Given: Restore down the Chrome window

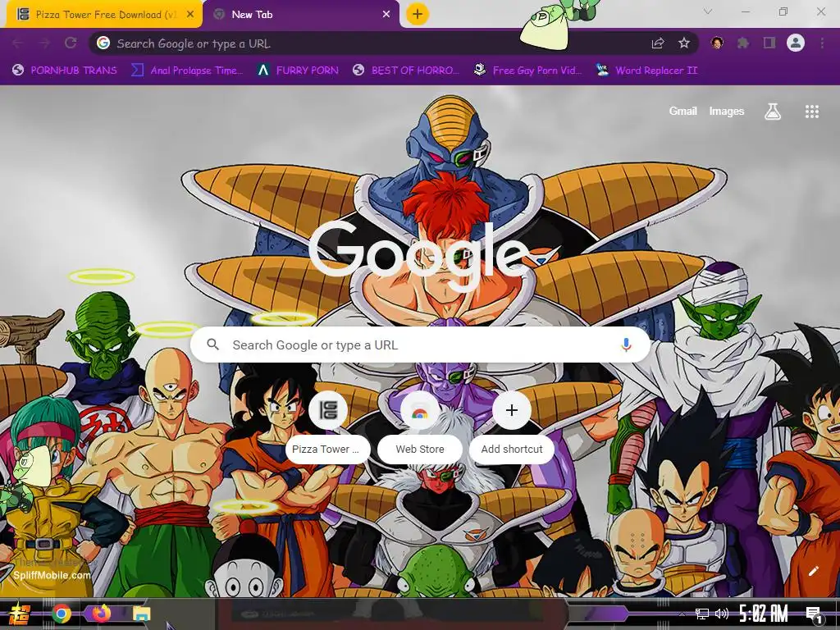Looking at the screenshot, I should [x=783, y=11].
